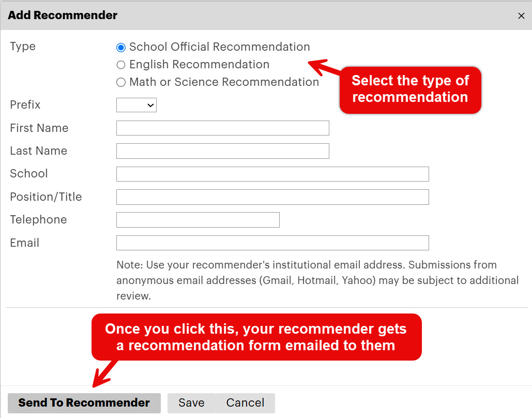
Task: Focus the Last Name text box
Action: coord(222,151)
